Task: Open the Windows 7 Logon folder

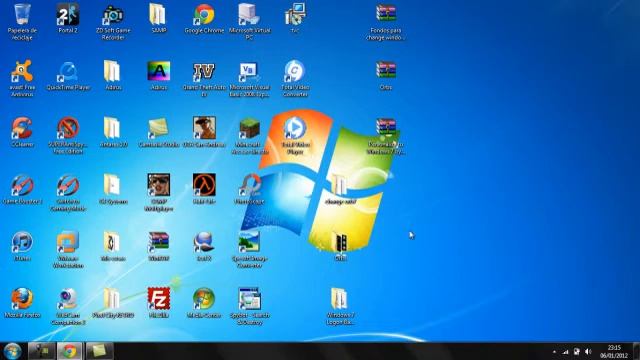Action: pyautogui.click(x=340, y=299)
